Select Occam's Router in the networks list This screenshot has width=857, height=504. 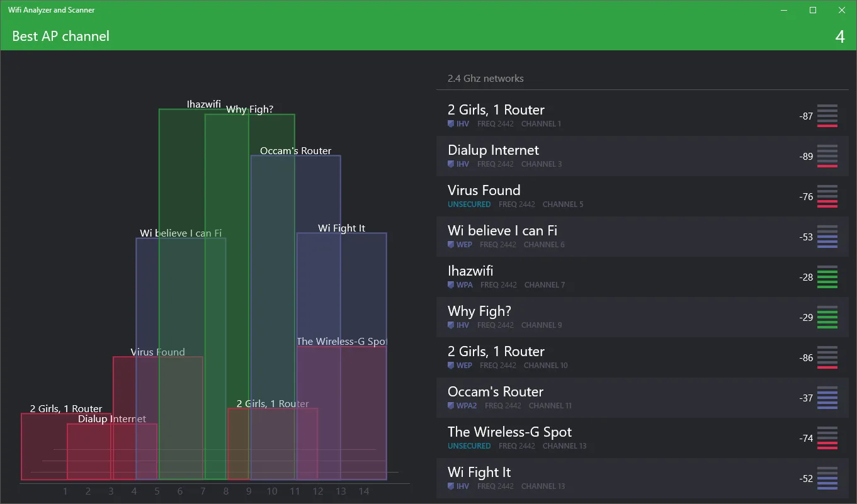point(642,398)
